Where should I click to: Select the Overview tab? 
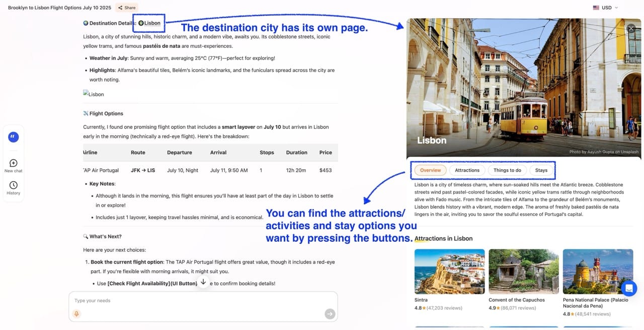pos(430,170)
